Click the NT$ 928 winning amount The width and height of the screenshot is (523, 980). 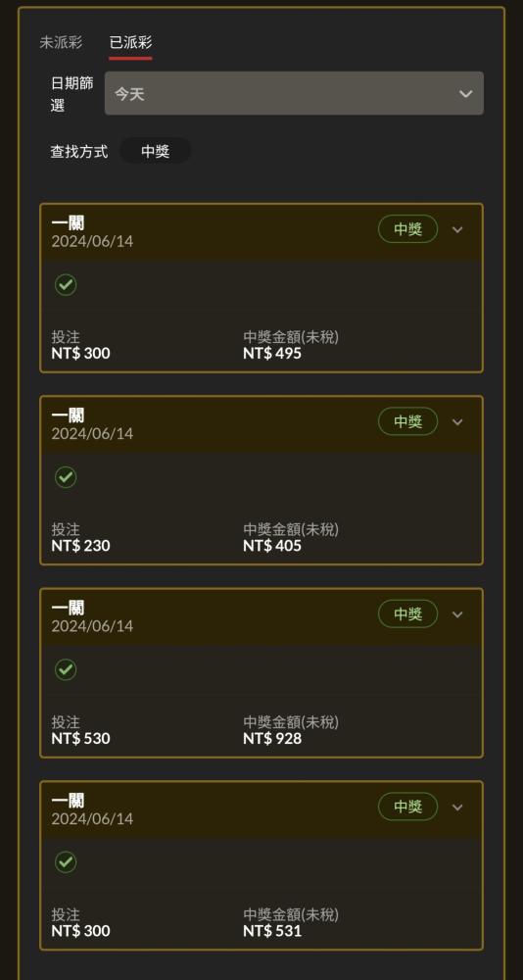[272, 739]
